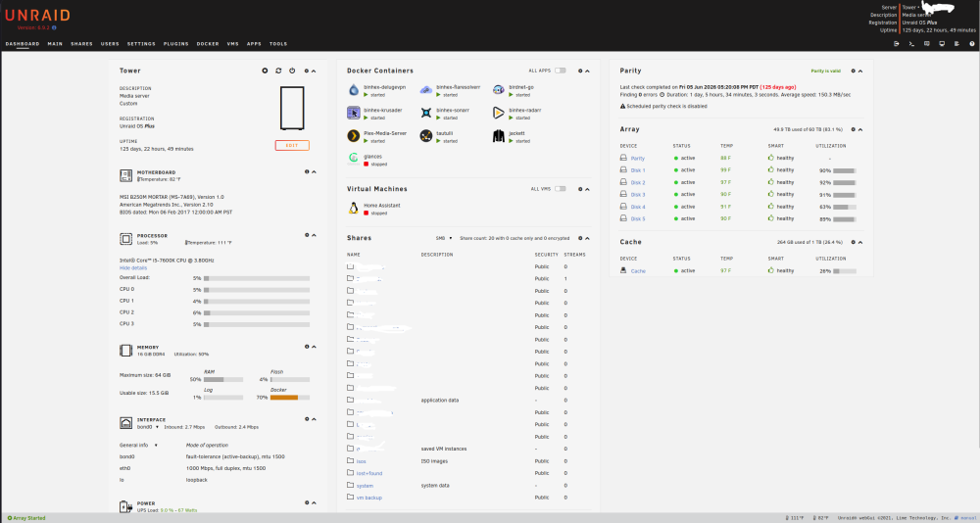The width and height of the screenshot is (980, 523).
Task: Open the binhex-delugevpn container icon
Action: click(x=354, y=90)
